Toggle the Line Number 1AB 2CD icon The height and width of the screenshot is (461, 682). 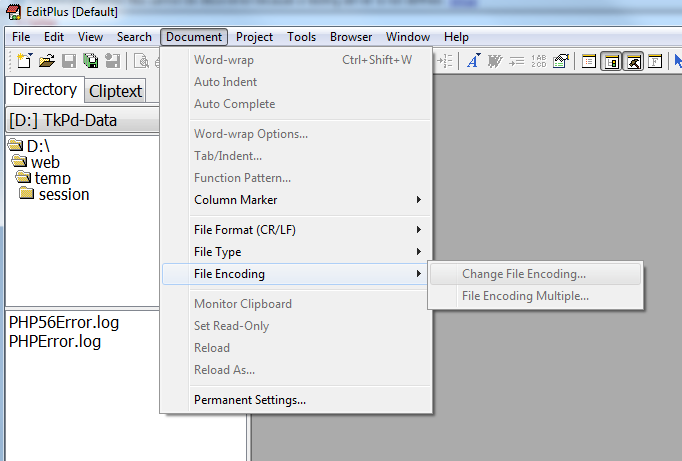(539, 61)
